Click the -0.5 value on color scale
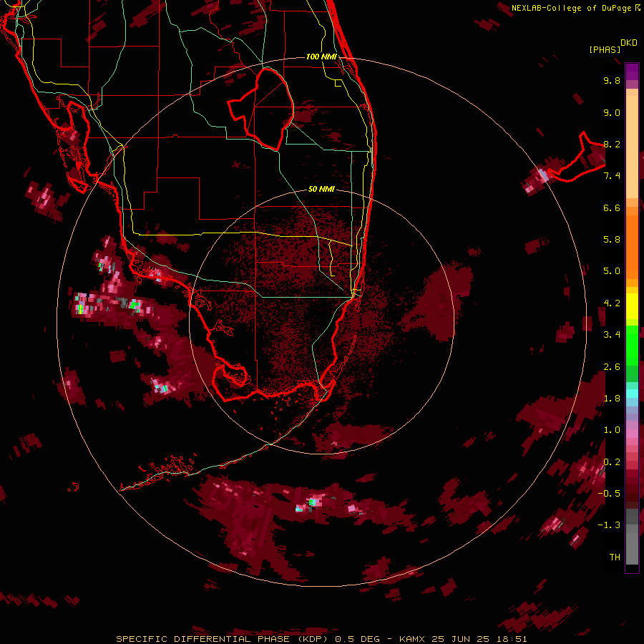This screenshot has height=644, width=644. point(609,493)
